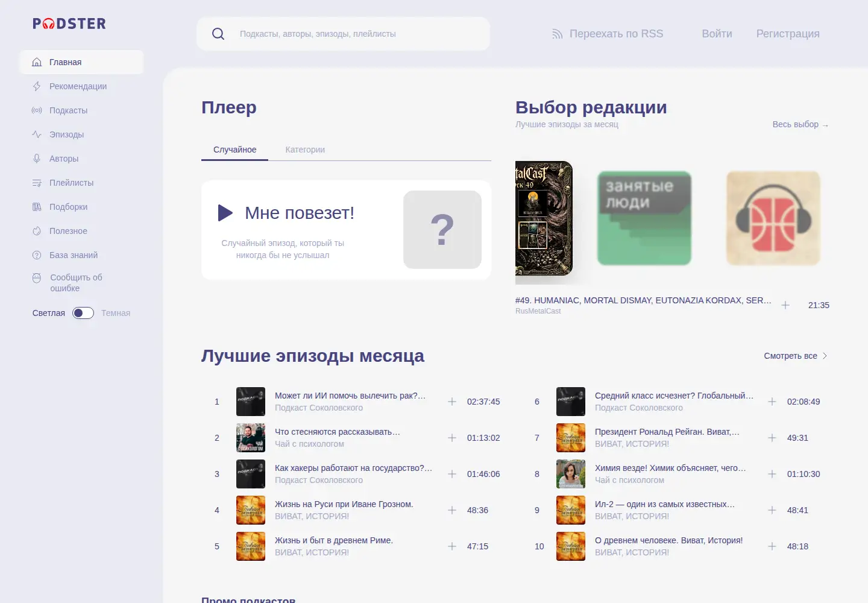868x603 pixels.
Task: Add 'Жизнь и быт в древнем Риме' with plus
Action: click(452, 546)
